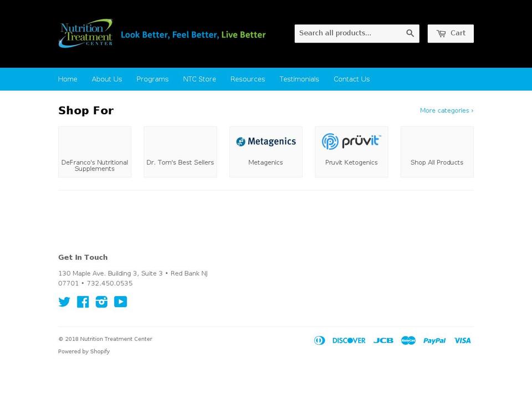This screenshot has height=399, width=532.
Task: Open the Cart button
Action: 451,33
